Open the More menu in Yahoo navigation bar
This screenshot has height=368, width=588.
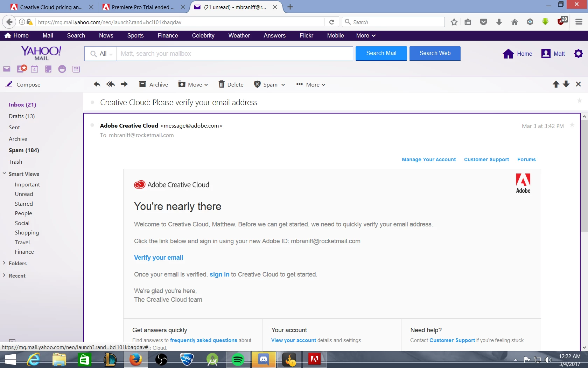(366, 35)
